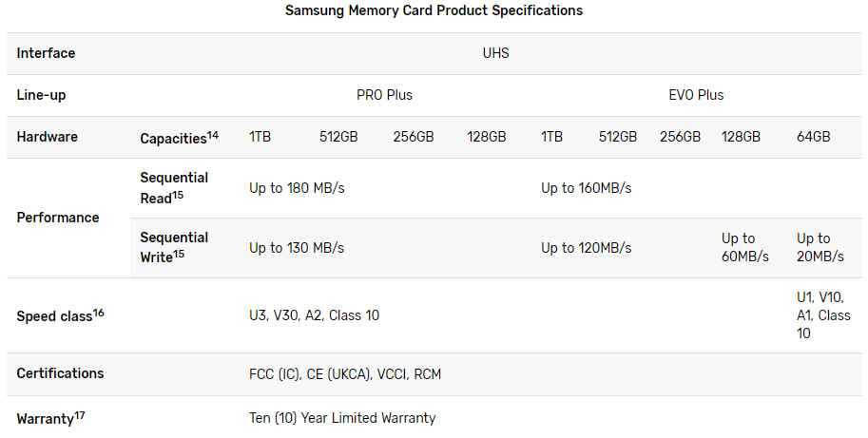Click footnote 16 beside Speed class
The height and width of the screenshot is (438, 868).
click(99, 312)
